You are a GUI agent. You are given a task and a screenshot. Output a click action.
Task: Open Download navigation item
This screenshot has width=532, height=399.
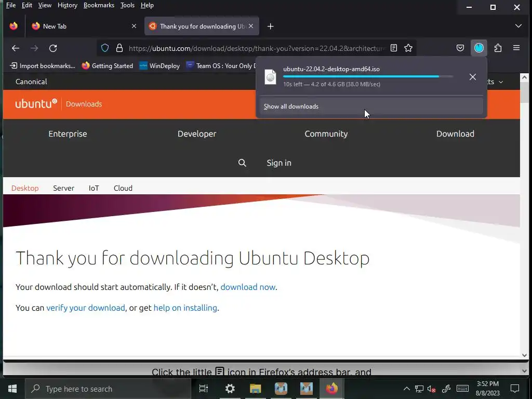coord(455,134)
